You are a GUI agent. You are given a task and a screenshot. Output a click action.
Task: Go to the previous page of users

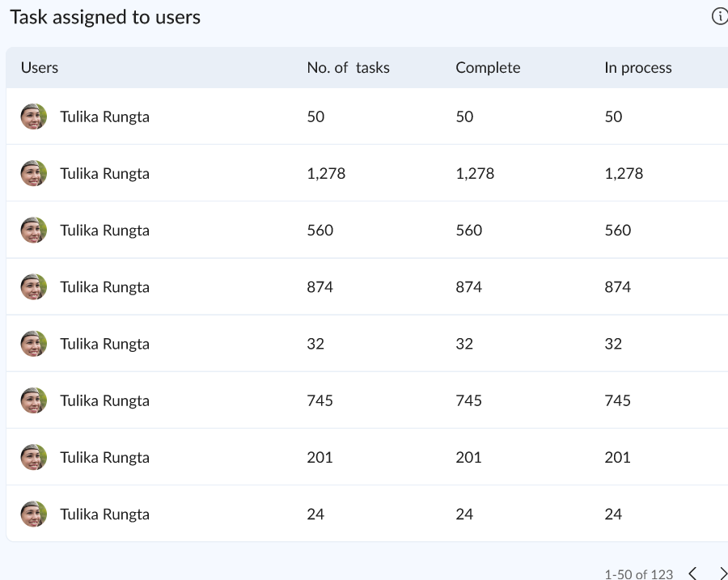point(692,574)
